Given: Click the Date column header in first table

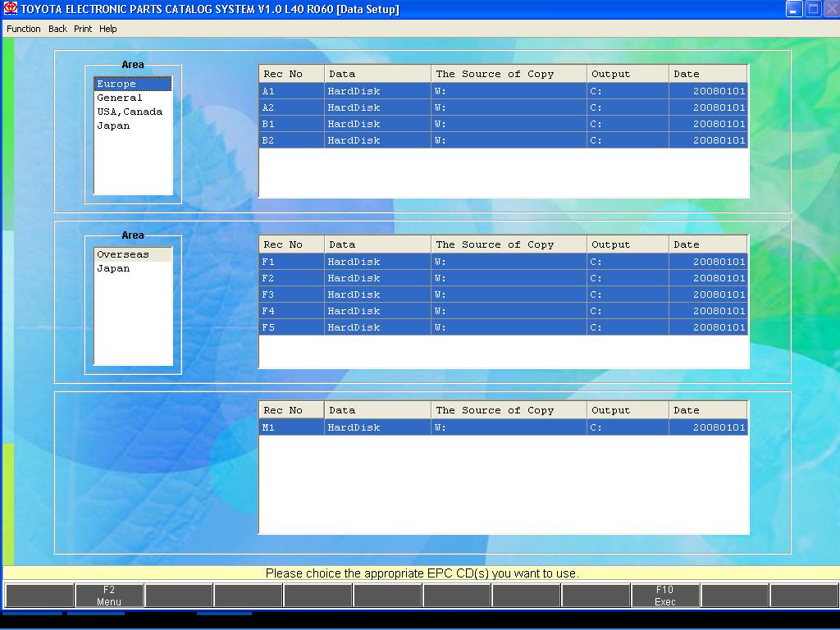Looking at the screenshot, I should [x=708, y=74].
